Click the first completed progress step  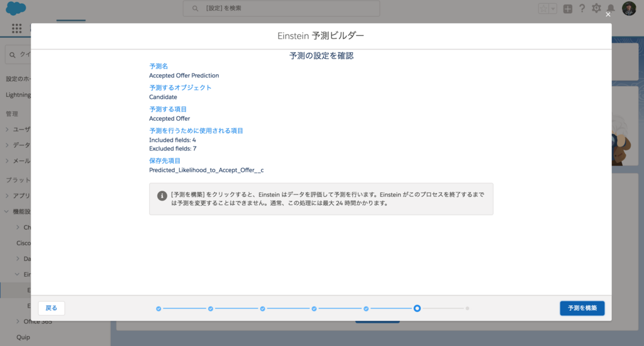tap(158, 309)
